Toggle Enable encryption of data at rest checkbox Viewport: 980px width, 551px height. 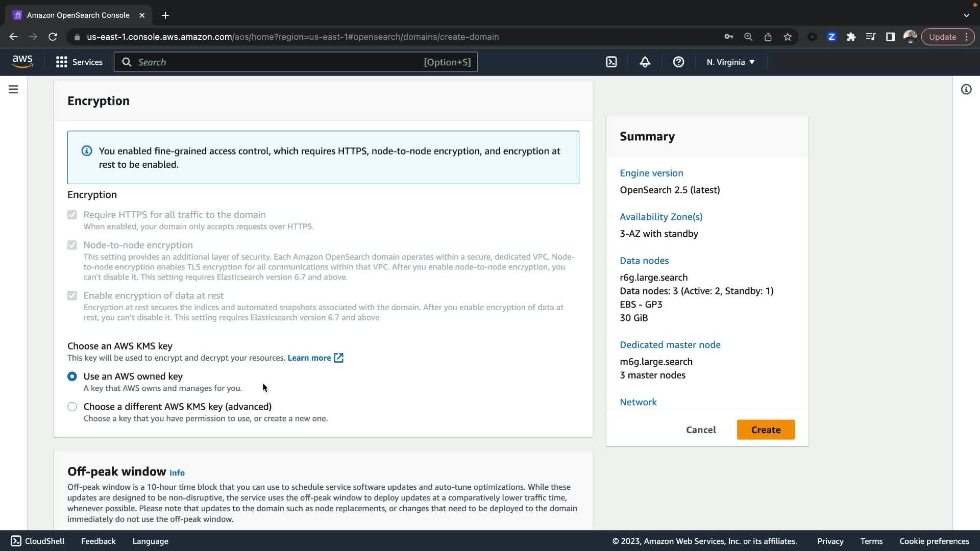(72, 296)
